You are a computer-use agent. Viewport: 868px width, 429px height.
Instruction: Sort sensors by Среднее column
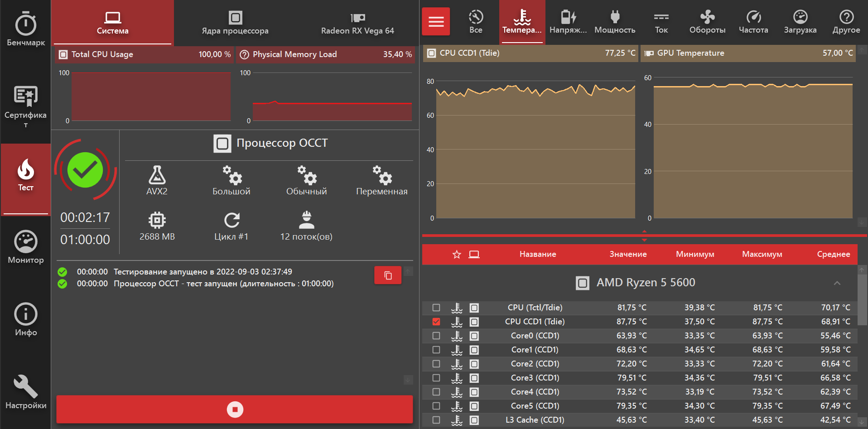834,254
